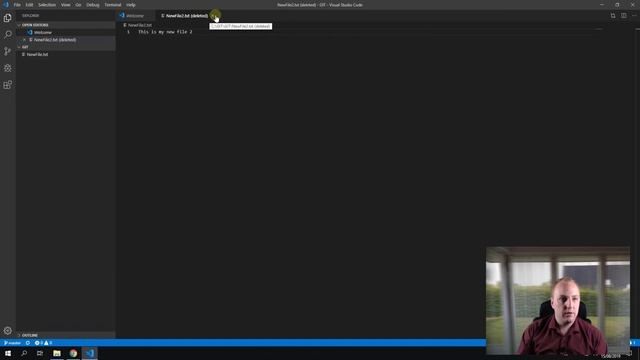
Task: Click the VS Code logo in title bar
Action: click(x=5, y=5)
